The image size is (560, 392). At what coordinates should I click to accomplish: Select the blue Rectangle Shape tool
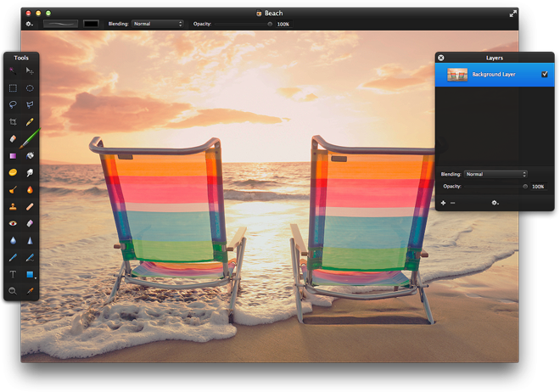pos(30,274)
